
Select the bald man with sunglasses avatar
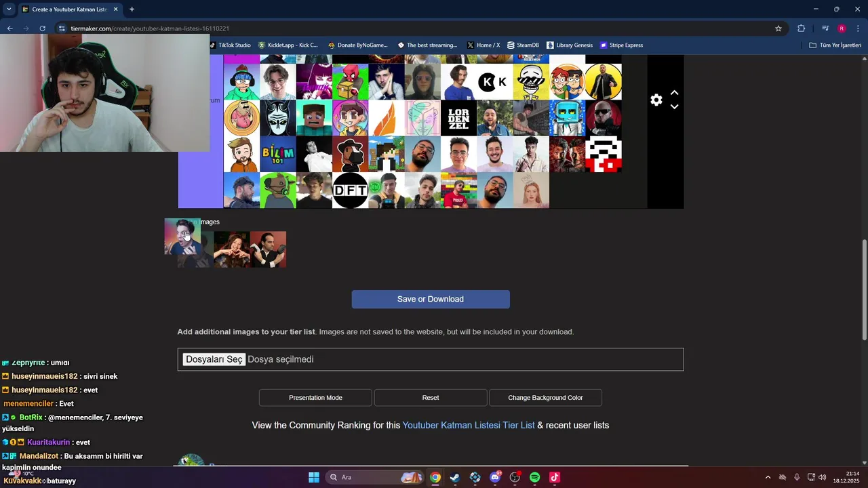[604, 118]
